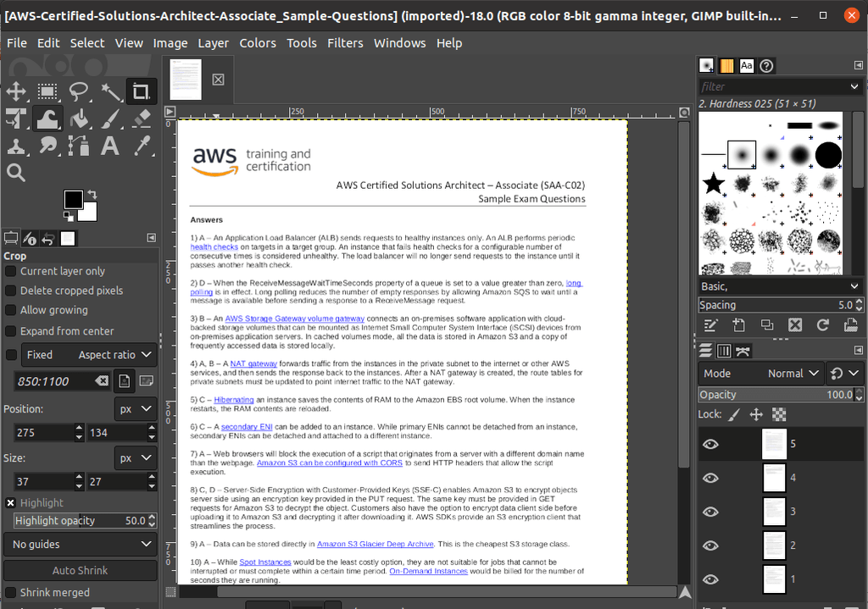Enable Current layer only checkbox
Viewport: 868px width, 609px height.
point(10,272)
